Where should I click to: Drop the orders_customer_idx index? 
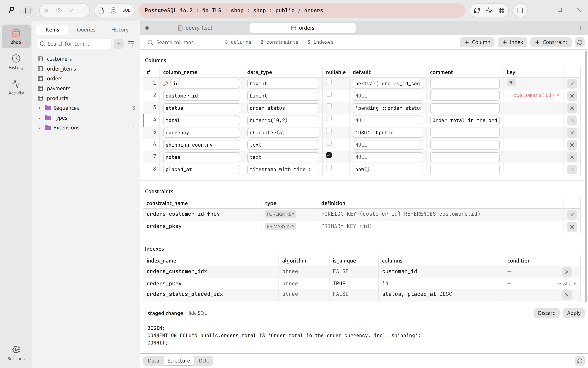(x=567, y=272)
